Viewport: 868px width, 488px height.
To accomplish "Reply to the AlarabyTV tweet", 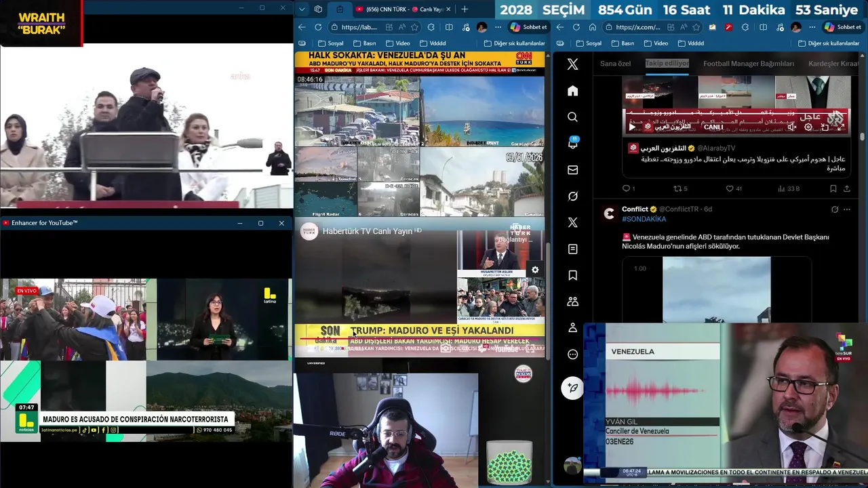I will click(628, 188).
